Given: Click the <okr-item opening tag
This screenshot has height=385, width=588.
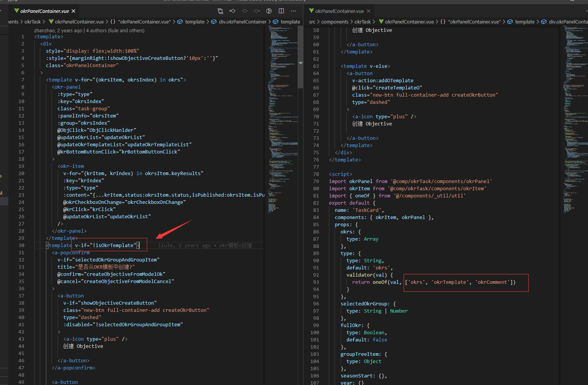Looking at the screenshot, I should coord(71,166).
